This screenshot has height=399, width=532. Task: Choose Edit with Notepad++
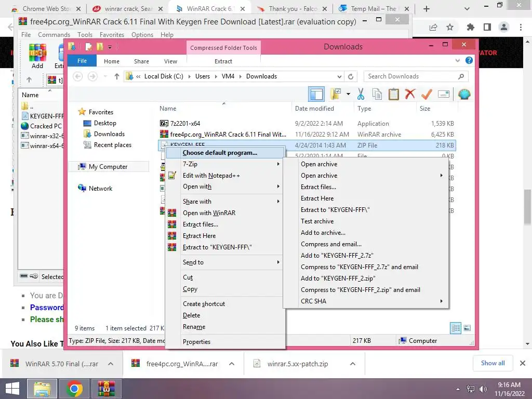tap(211, 176)
